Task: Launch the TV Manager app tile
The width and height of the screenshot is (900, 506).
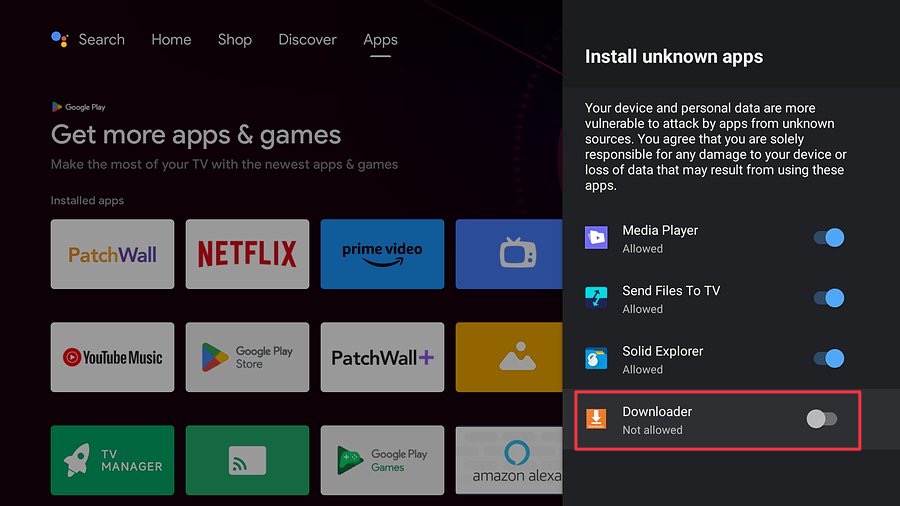Action: click(112, 460)
